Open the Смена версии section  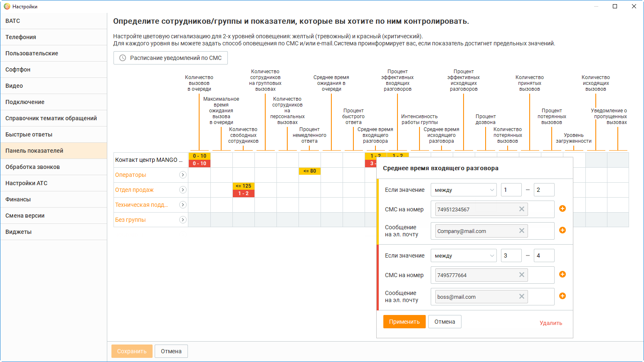(54, 216)
